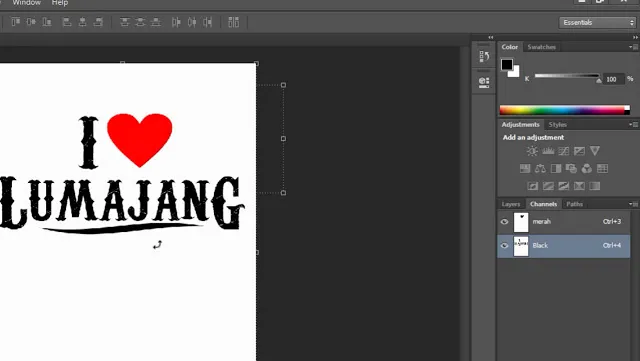Add an Exposure adjustment
This screenshot has height=361, width=640.
579,151
